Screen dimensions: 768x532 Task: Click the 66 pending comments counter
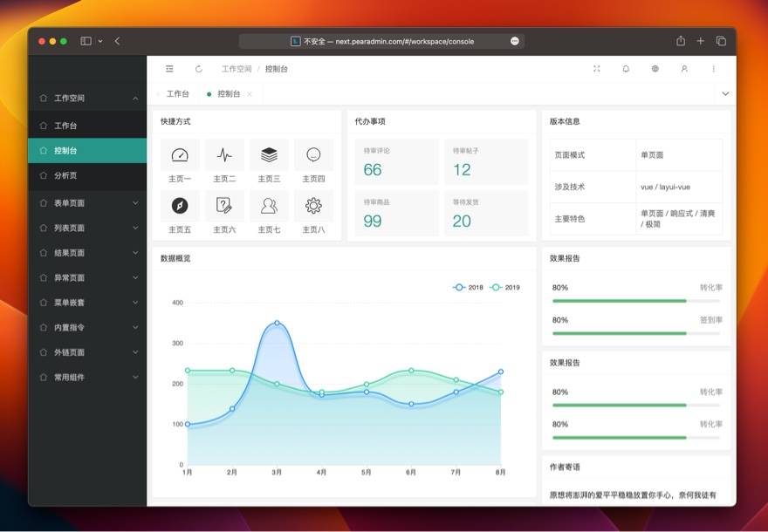pos(373,169)
